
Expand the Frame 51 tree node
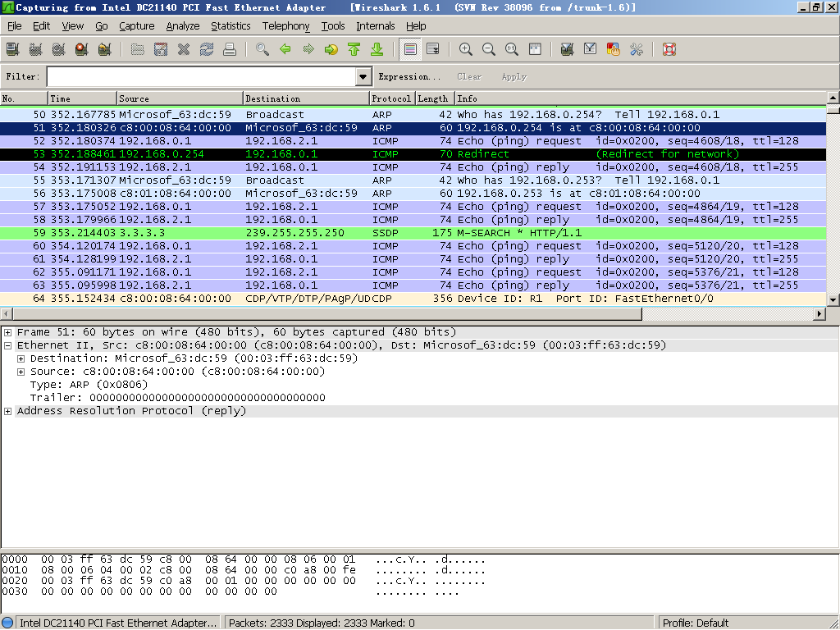click(x=7, y=333)
